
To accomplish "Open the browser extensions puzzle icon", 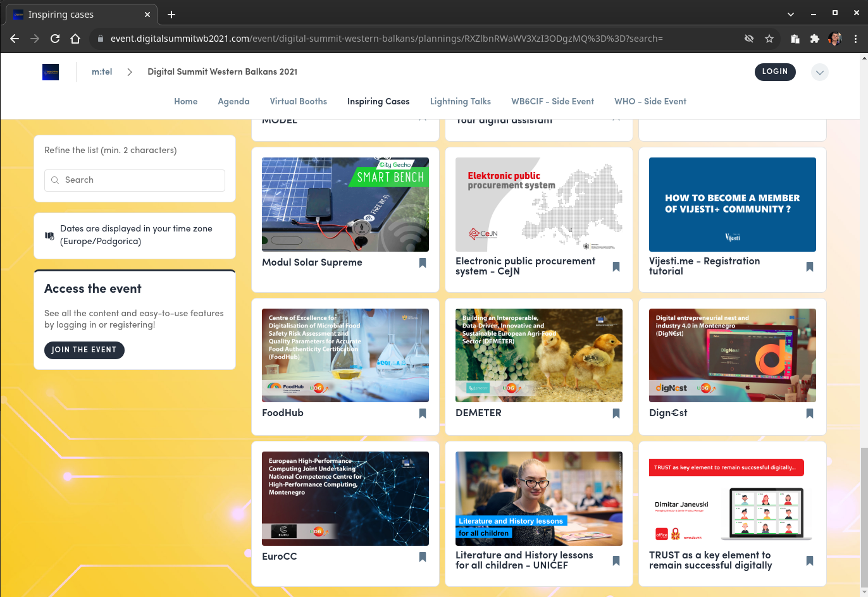I will pos(815,39).
